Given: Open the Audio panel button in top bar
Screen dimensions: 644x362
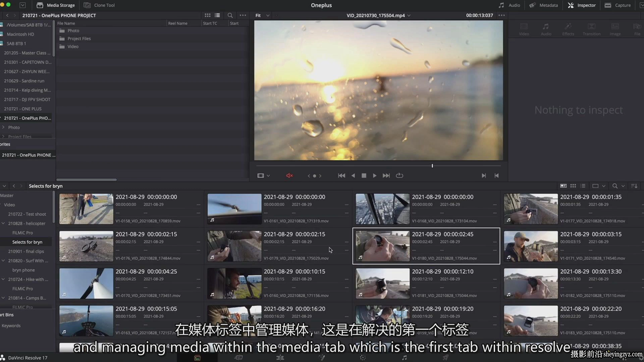Looking at the screenshot, I should click(509, 5).
